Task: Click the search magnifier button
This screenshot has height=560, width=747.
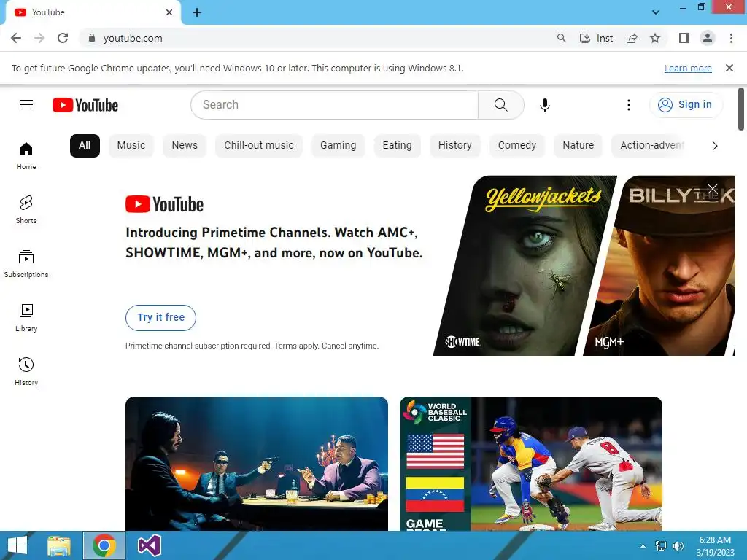Action: point(500,105)
